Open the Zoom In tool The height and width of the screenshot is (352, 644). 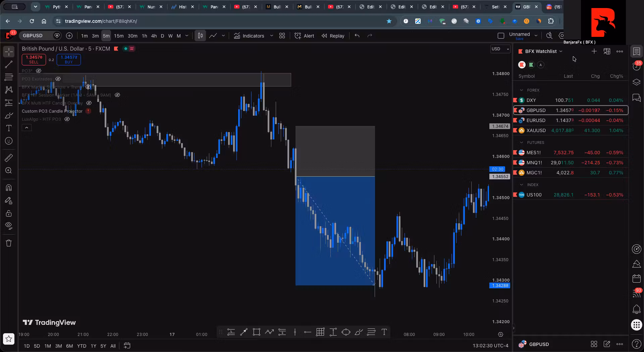click(x=9, y=171)
